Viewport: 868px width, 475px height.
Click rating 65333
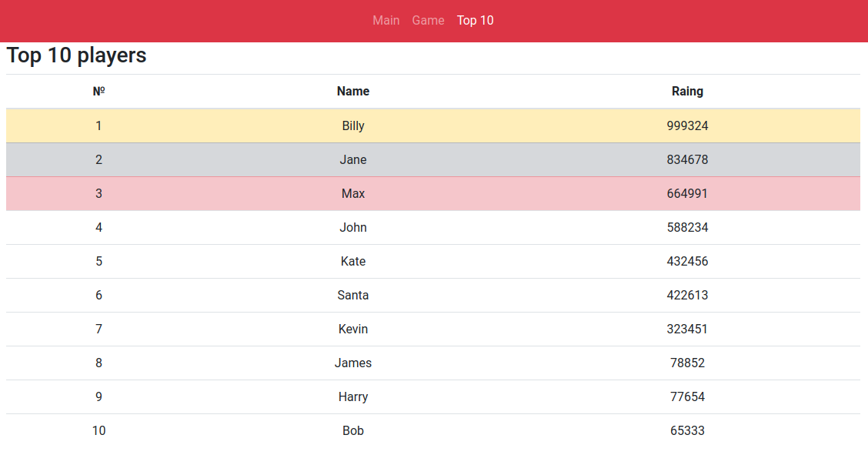click(687, 430)
